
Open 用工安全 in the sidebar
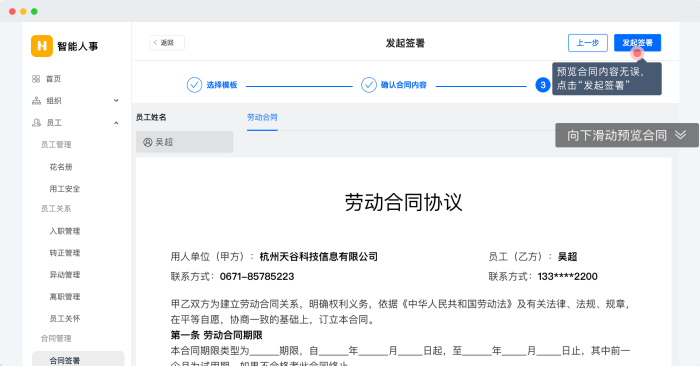point(65,189)
